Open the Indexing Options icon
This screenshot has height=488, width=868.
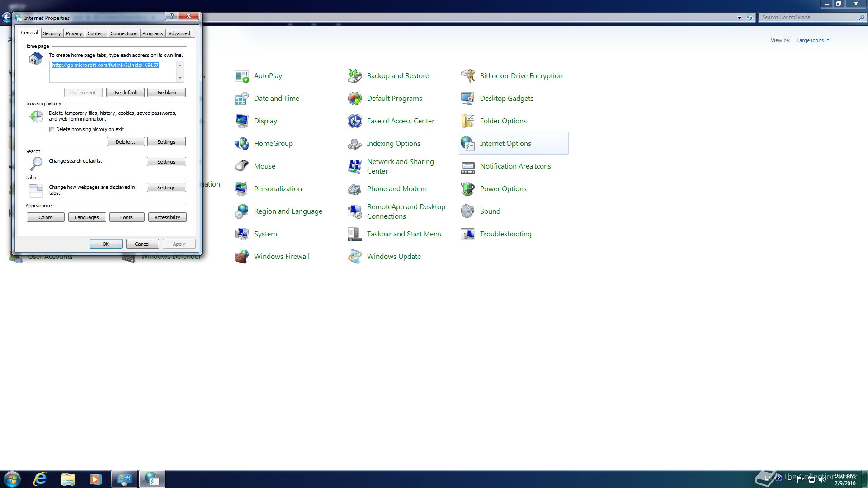pyautogui.click(x=355, y=144)
